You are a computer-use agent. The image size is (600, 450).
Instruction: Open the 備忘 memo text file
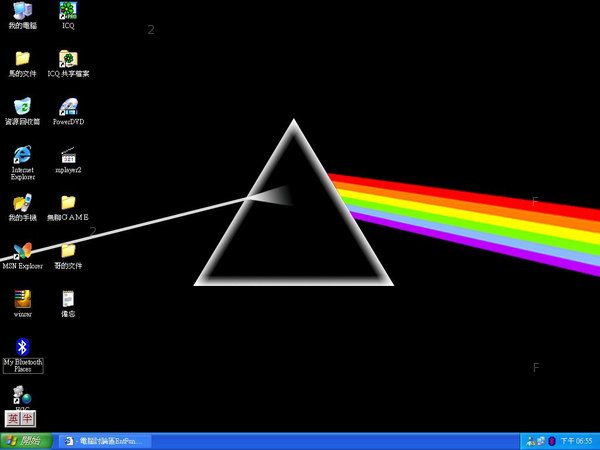[x=68, y=304]
